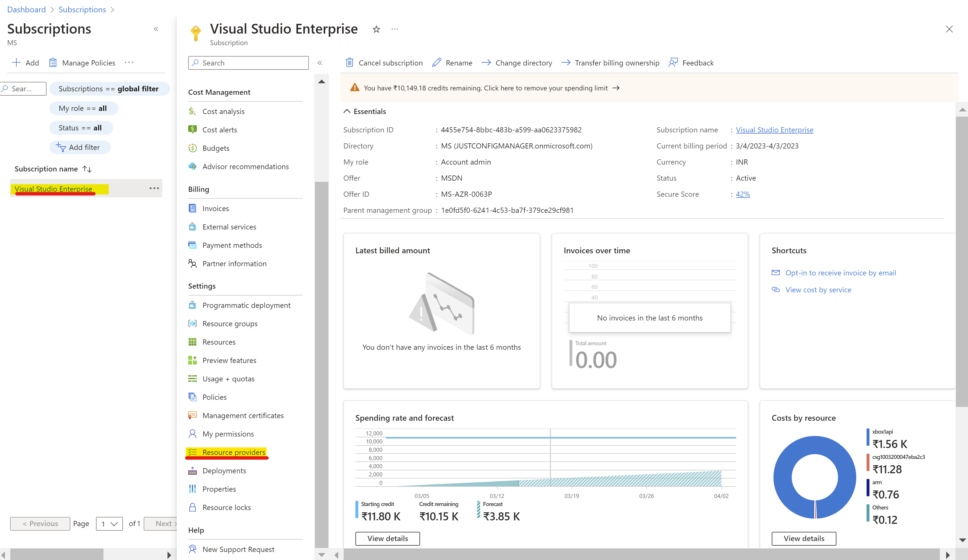Open the Subscriptions global filter pill
This screenshot has height=560, width=968.
109,89
